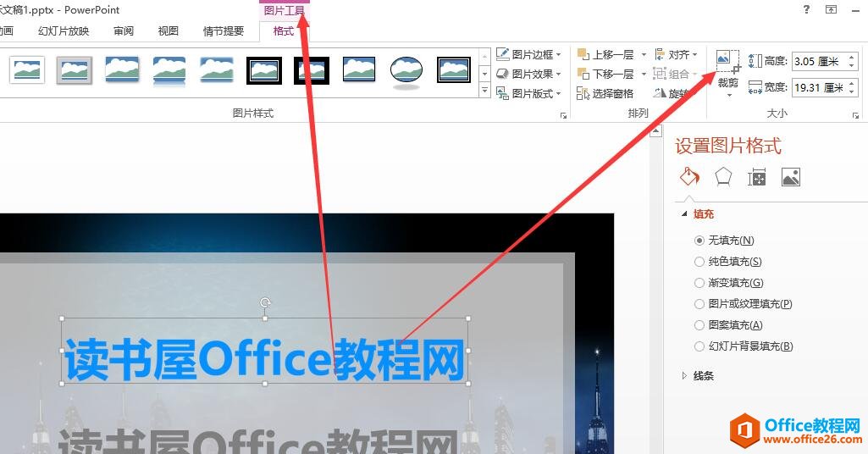Viewport: 868px width, 454px height.
Task: Open the 图片效果 picture effects menu
Action: [528, 74]
